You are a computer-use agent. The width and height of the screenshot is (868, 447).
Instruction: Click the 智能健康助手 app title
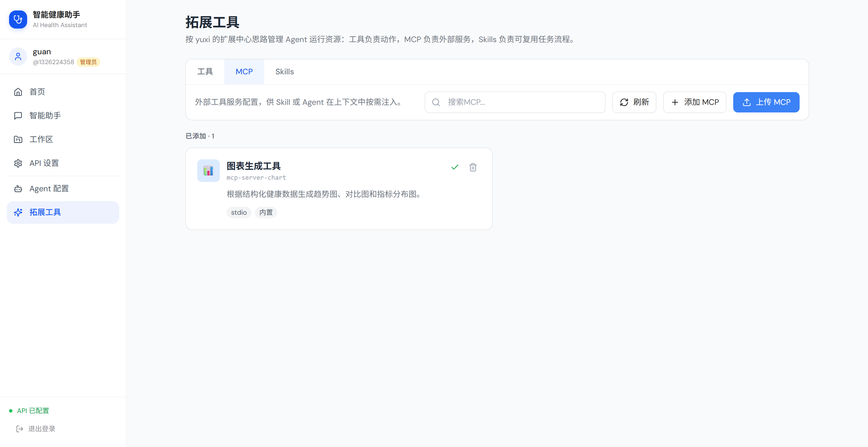56,14
